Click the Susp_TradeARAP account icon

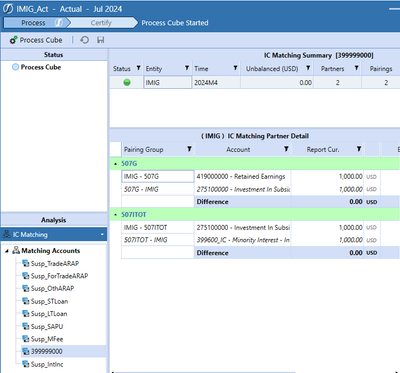(26, 263)
